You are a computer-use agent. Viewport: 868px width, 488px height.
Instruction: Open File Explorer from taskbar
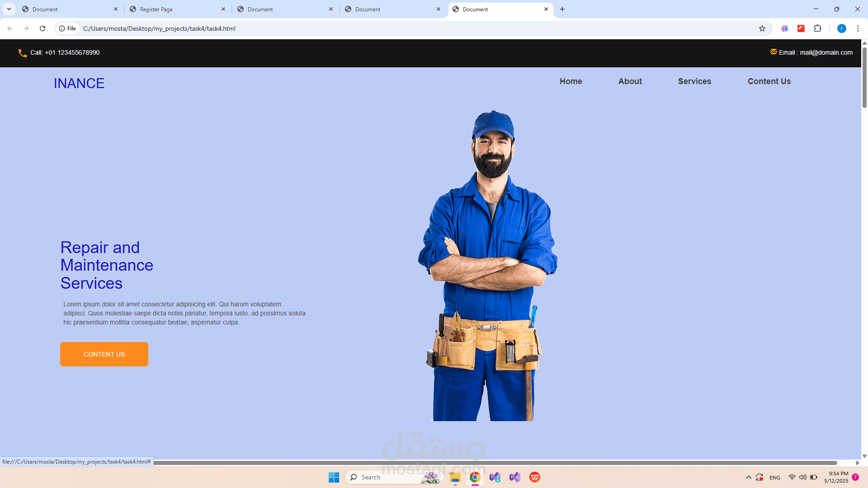[x=455, y=477]
